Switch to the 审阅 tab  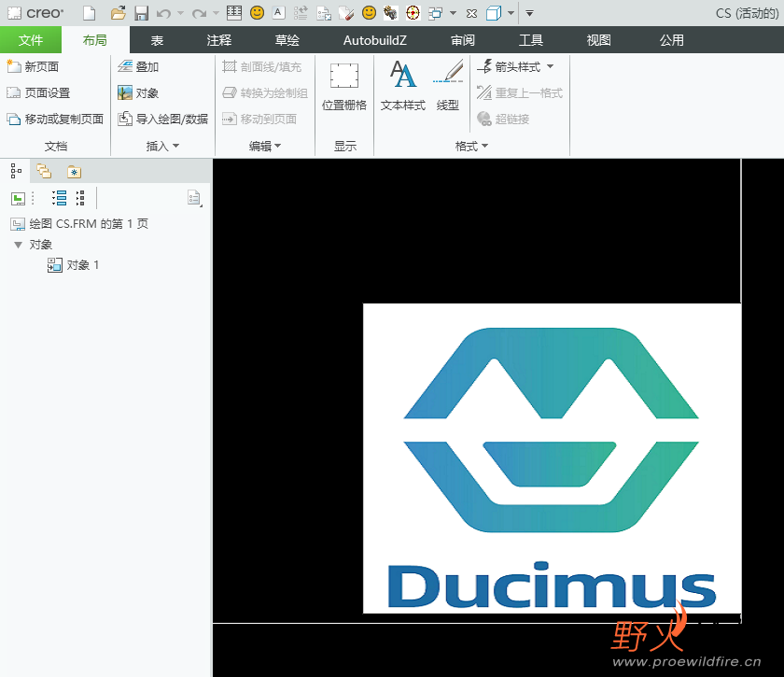[x=463, y=40]
